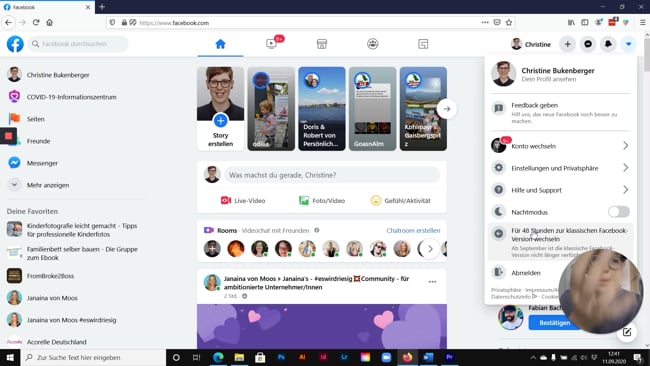Open the GoasnAlm story
The width and height of the screenshot is (650, 366).
tap(372, 109)
